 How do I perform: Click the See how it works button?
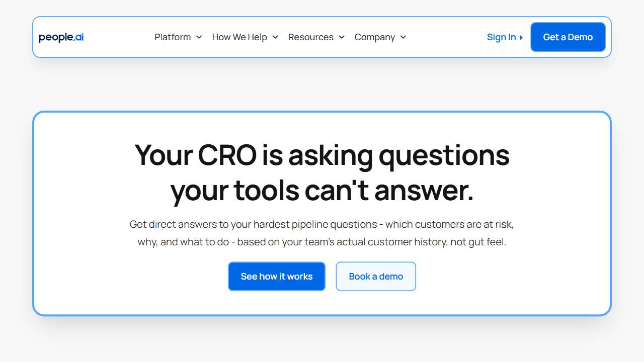point(277,277)
